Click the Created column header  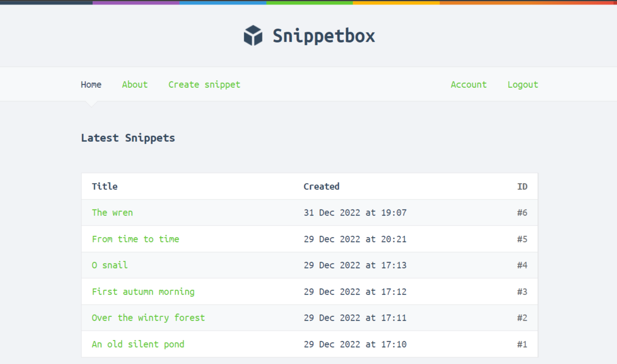[322, 187]
